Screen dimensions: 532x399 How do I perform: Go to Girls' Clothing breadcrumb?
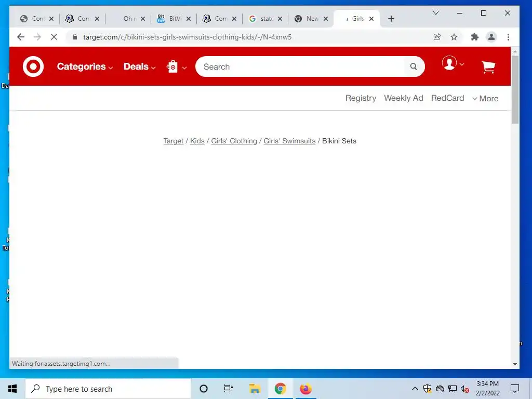click(234, 141)
